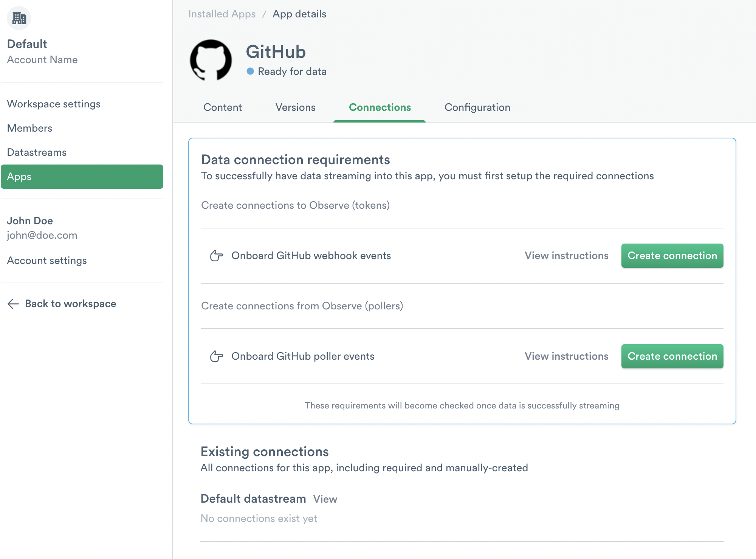Open Members page in sidebar
This screenshot has height=559, width=756.
tap(29, 128)
